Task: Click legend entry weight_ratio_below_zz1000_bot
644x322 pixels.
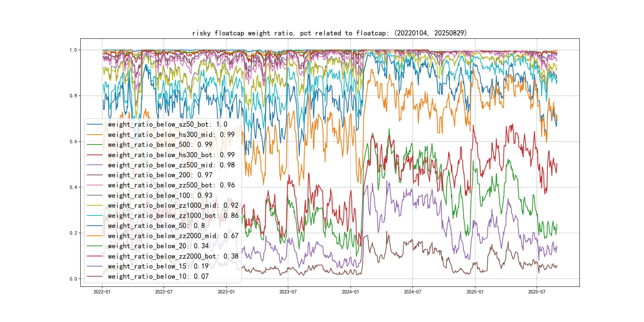Action: click(x=173, y=215)
